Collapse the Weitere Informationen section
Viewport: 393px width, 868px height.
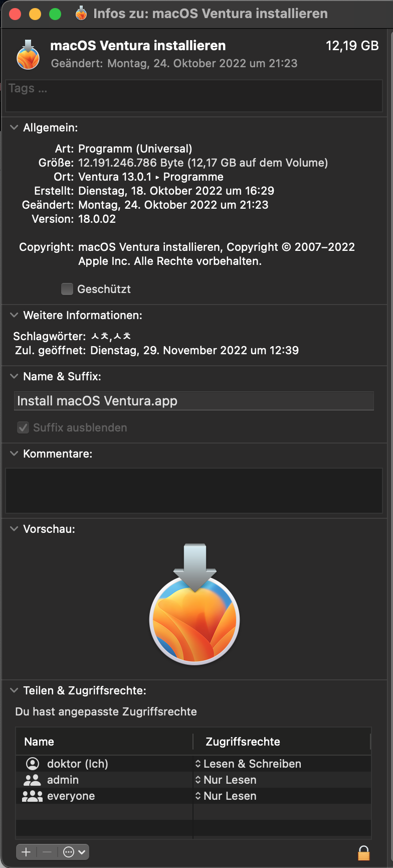click(x=14, y=315)
